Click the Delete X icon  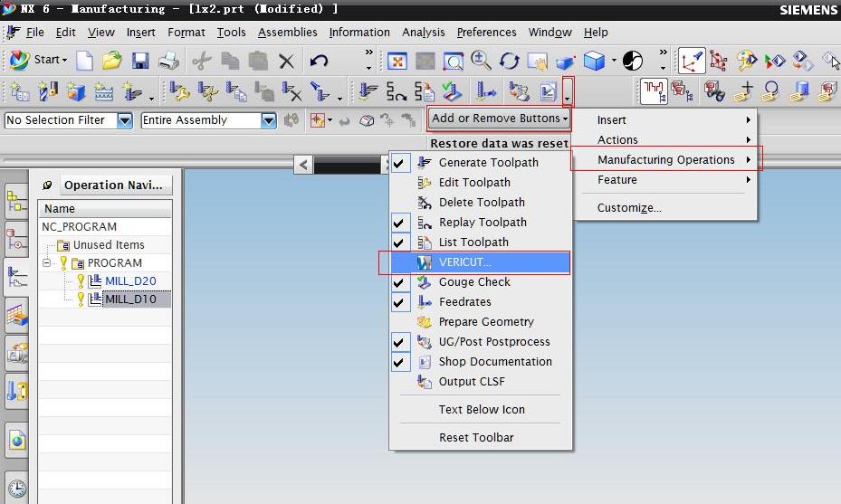tap(286, 62)
